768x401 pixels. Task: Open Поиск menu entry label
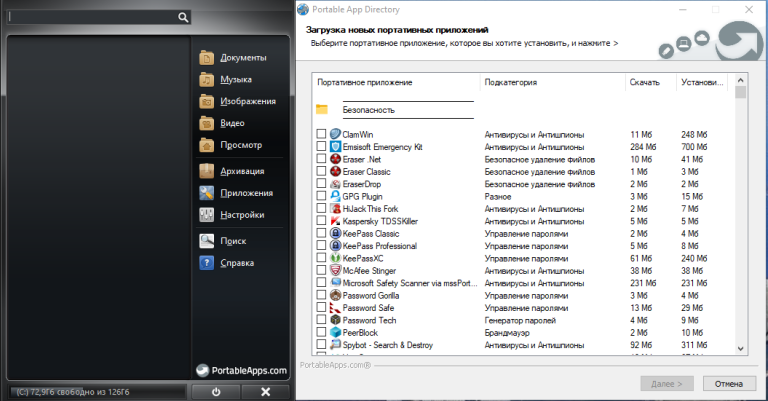point(233,241)
